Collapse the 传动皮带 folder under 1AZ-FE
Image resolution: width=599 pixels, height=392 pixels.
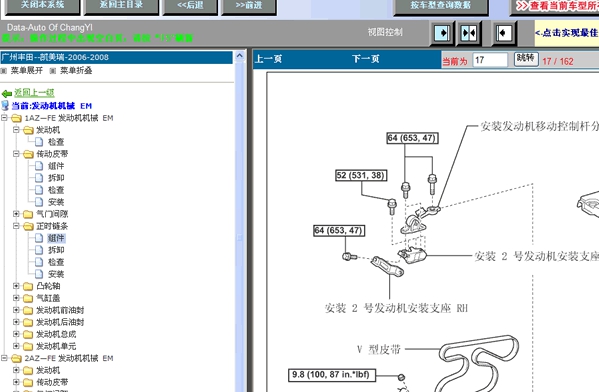[16, 154]
